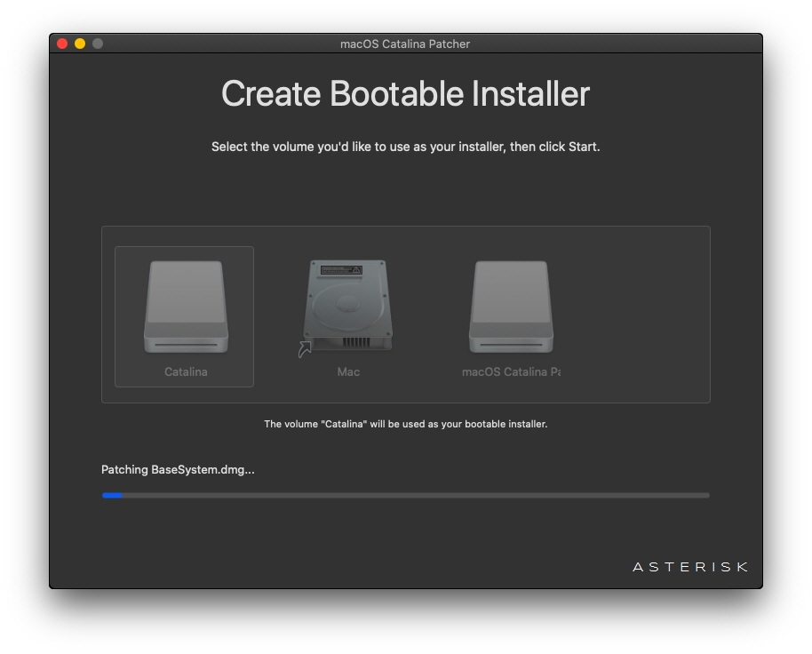
Task: Click the patching progress bar
Action: tap(405, 496)
